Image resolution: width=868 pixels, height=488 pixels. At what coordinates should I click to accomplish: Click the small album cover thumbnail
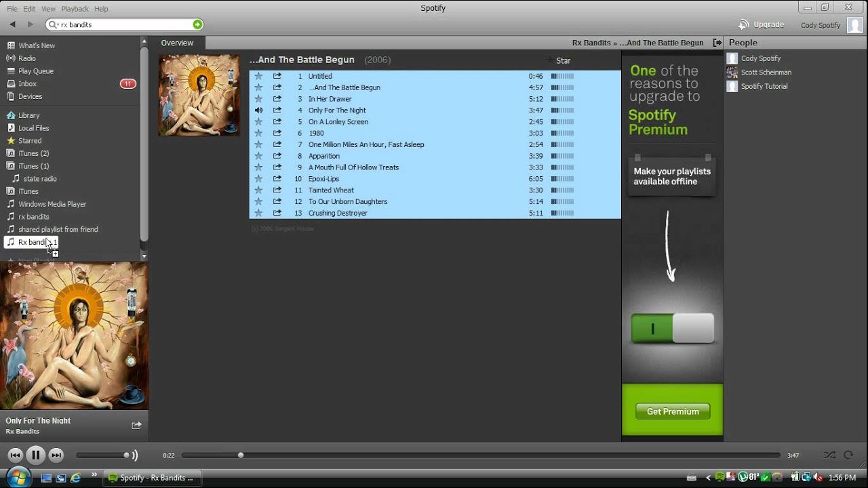(199, 95)
